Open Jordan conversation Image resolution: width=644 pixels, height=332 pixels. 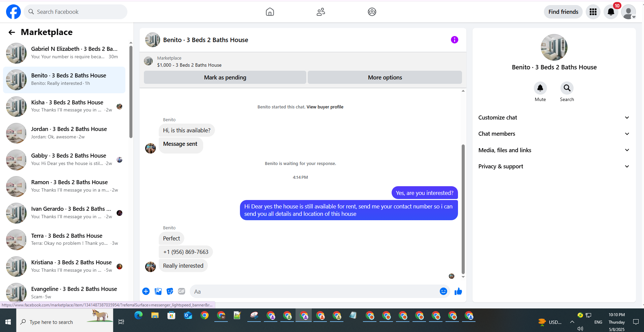coord(64,133)
